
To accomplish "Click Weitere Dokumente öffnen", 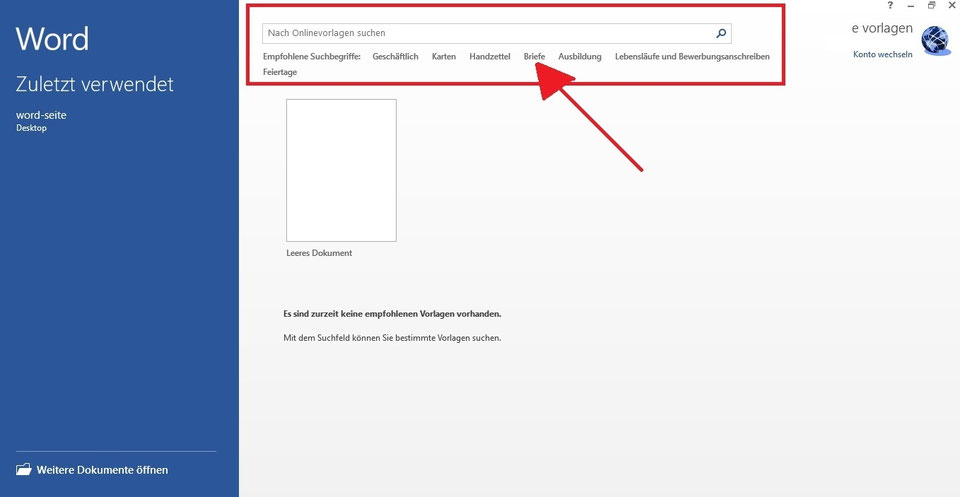I will (102, 470).
